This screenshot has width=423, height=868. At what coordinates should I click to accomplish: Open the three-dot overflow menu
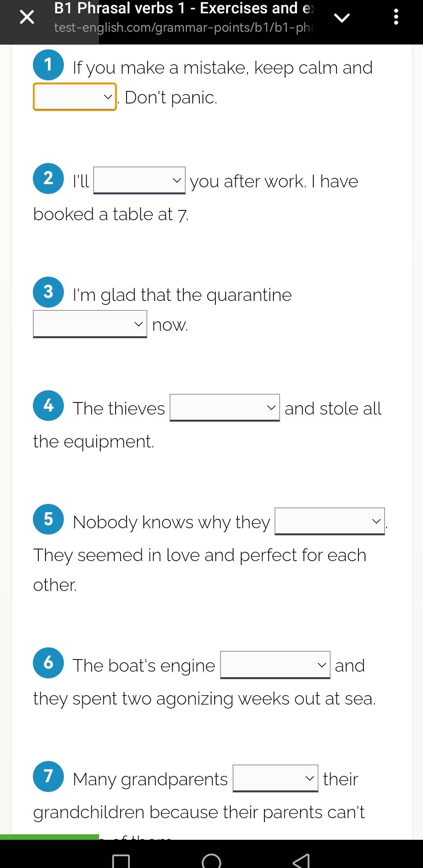[x=396, y=17]
